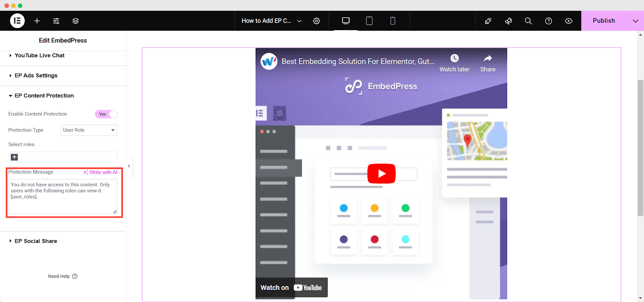
Task: Open the page title dropdown chevron
Action: (x=299, y=21)
